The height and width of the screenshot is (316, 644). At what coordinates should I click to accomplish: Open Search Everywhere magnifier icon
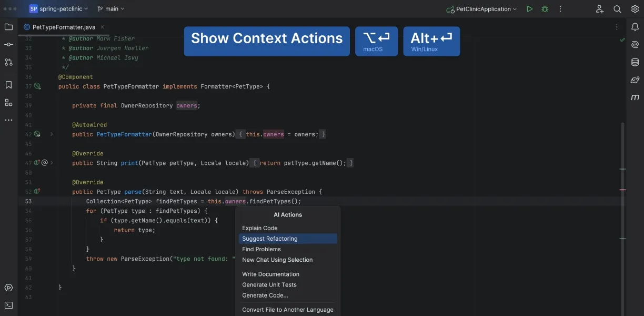pyautogui.click(x=617, y=9)
